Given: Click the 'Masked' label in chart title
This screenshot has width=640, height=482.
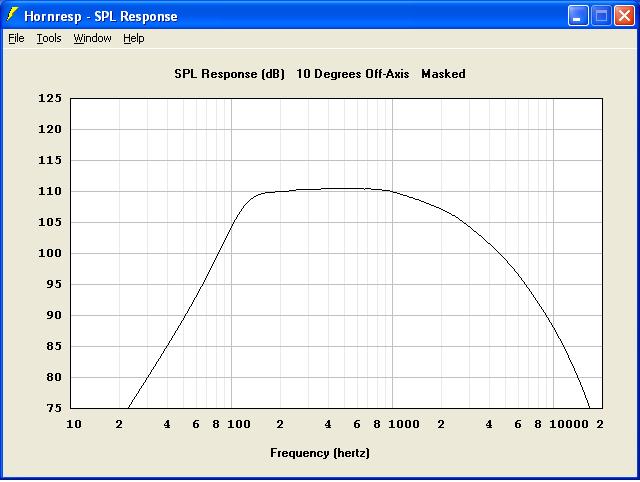Looking at the screenshot, I should click(443, 74).
